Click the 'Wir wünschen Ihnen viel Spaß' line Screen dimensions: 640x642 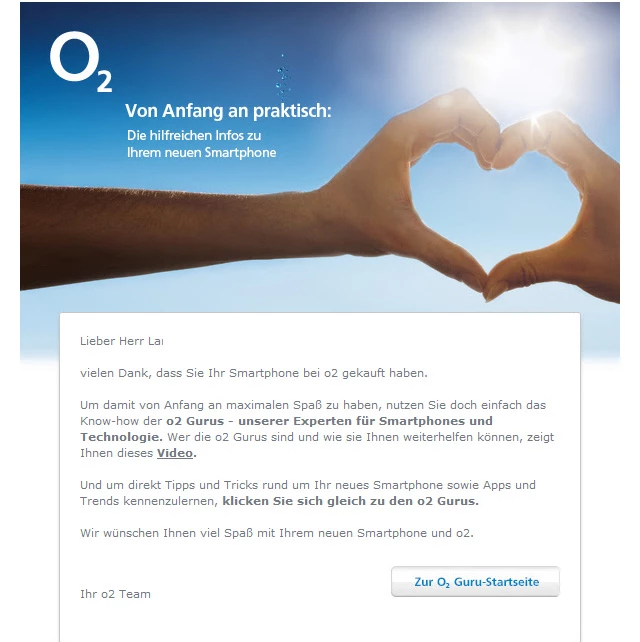tap(276, 533)
